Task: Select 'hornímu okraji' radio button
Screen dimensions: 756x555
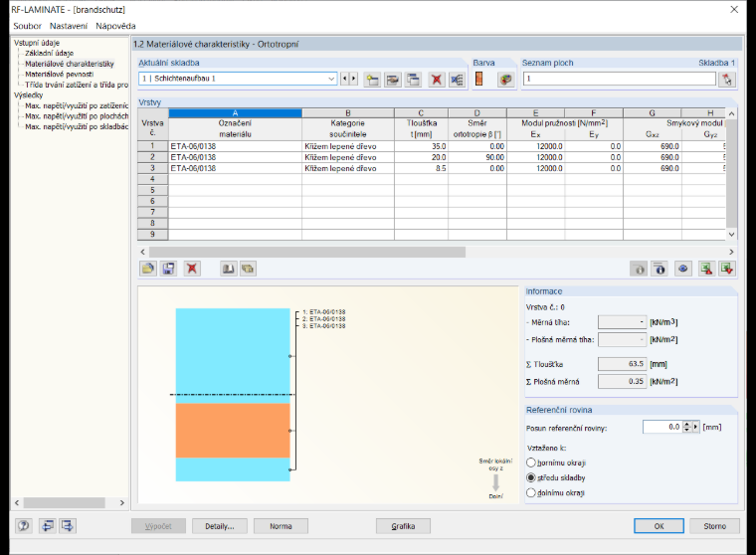Action: tap(531, 462)
